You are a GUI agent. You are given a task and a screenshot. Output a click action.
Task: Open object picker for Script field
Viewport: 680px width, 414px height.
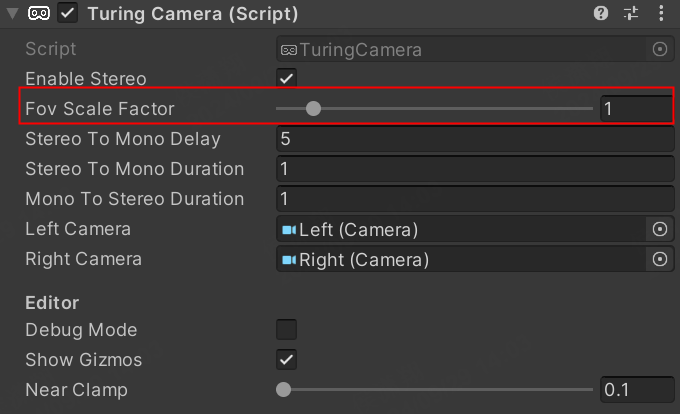[x=660, y=49]
